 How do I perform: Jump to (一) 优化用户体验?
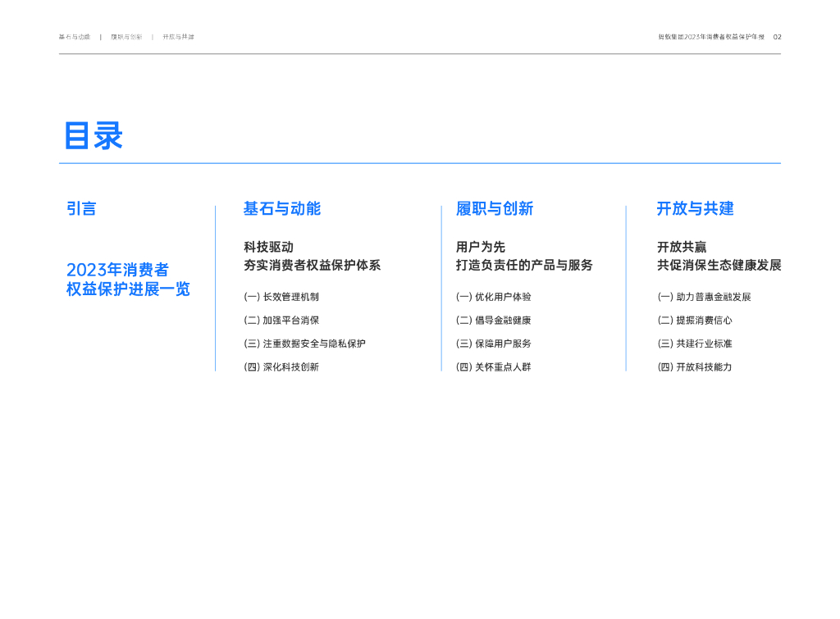(x=493, y=297)
